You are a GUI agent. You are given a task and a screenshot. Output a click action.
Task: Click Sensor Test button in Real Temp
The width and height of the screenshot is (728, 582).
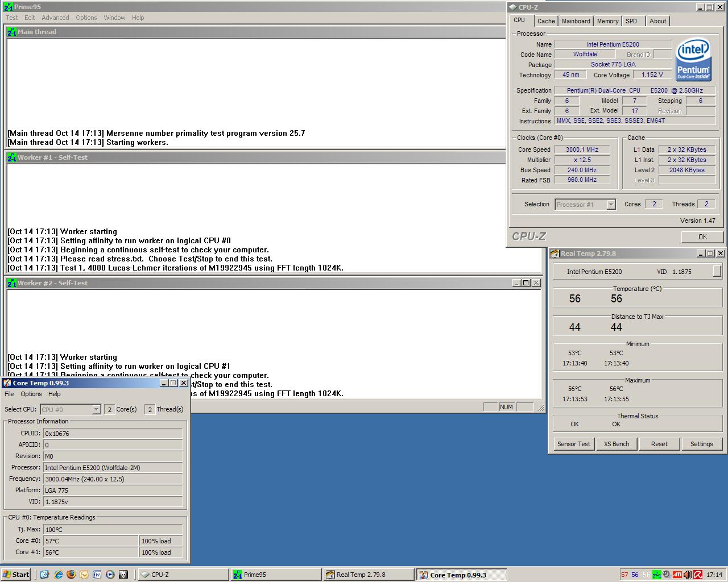[x=574, y=444]
